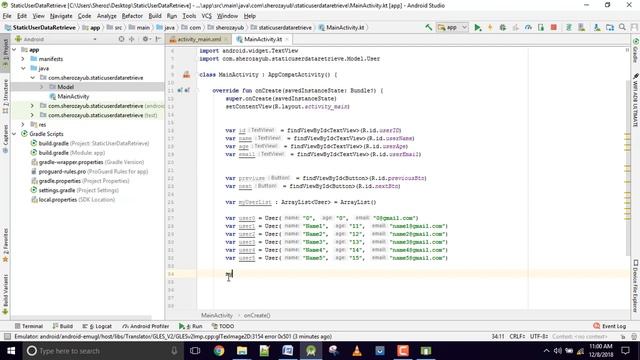This screenshot has height=360, width=640.
Task: Click the Windows Start button
Action: tap(11, 351)
